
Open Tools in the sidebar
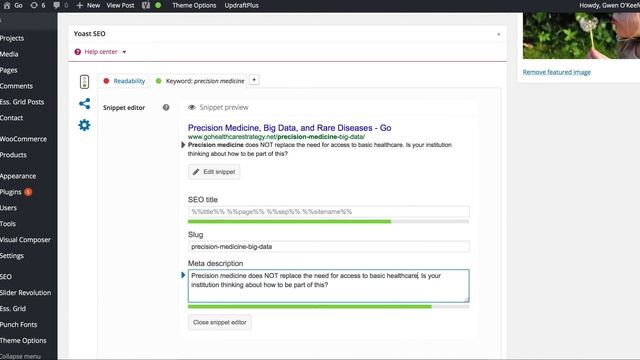coord(8,224)
